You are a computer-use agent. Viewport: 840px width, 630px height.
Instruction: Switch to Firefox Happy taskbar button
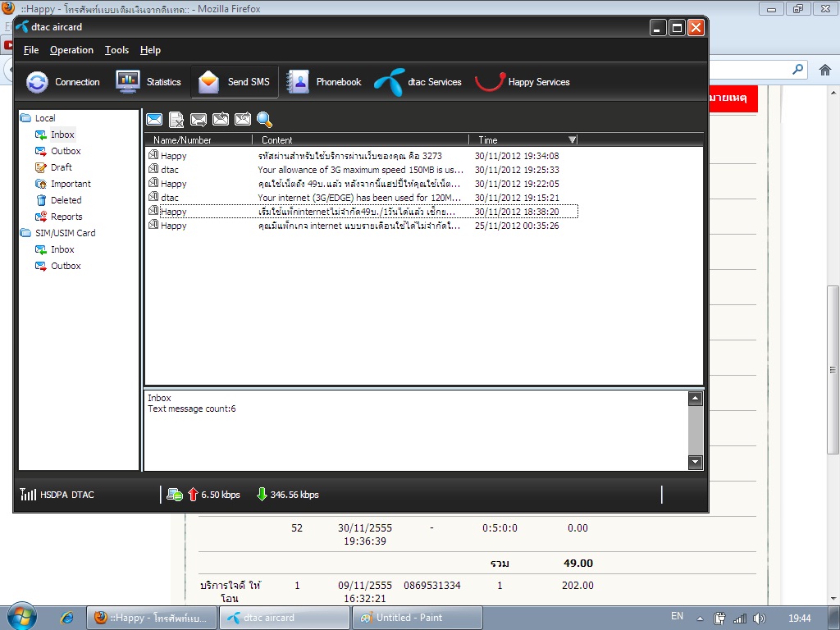point(152,618)
